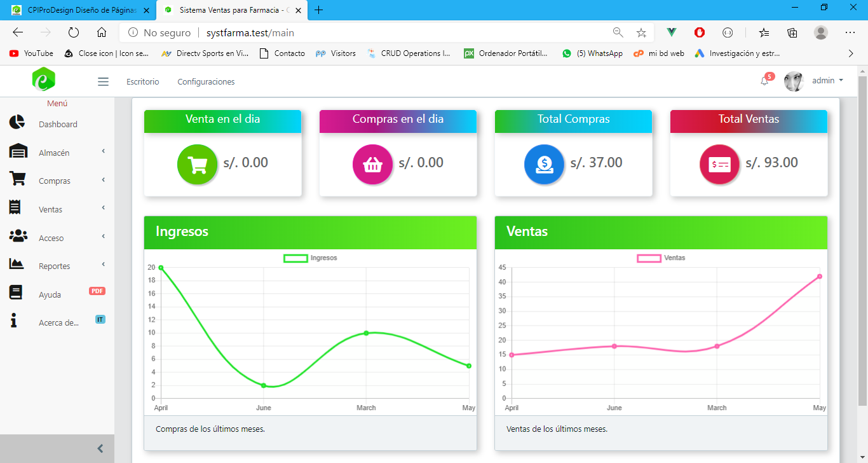Open the notifications bell icon

click(x=764, y=81)
